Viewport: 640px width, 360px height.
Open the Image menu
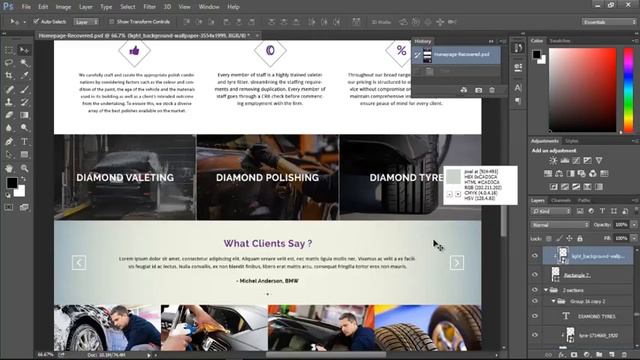point(63,7)
